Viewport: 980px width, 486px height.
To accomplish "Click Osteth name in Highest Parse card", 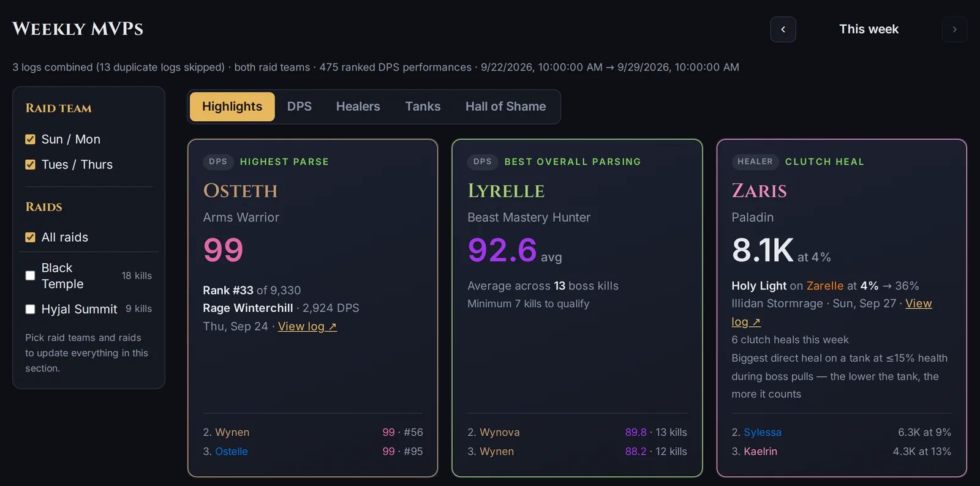I will coord(240,191).
